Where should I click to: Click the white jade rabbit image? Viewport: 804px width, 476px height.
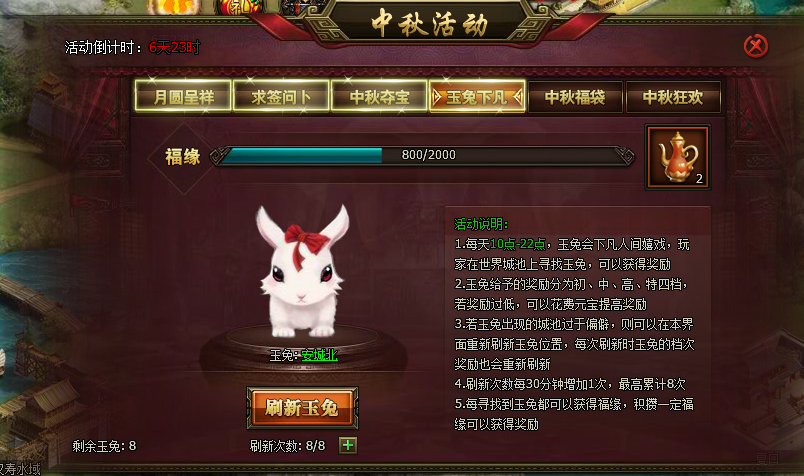(x=303, y=271)
